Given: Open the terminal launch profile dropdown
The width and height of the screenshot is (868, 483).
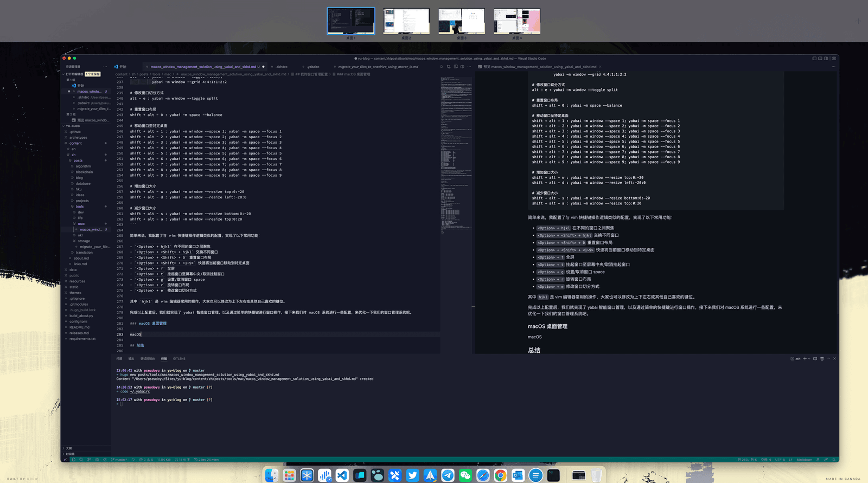Looking at the screenshot, I should pos(809,358).
